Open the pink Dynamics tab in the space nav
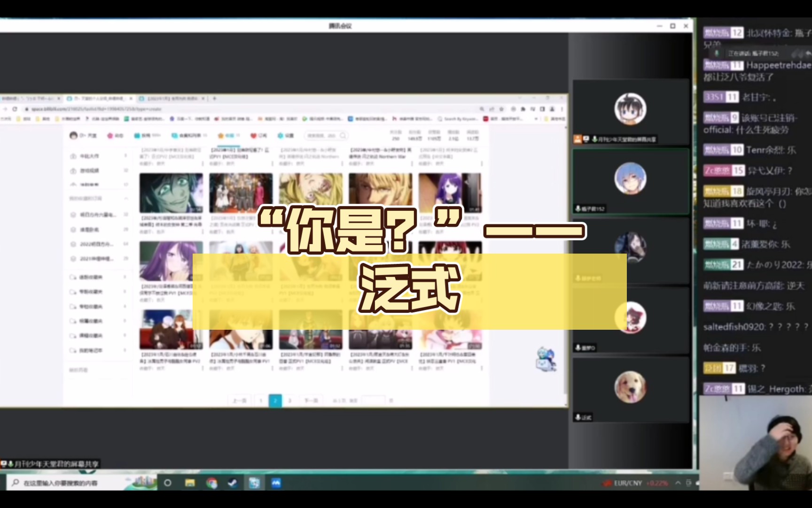The image size is (812, 508). 115,135
